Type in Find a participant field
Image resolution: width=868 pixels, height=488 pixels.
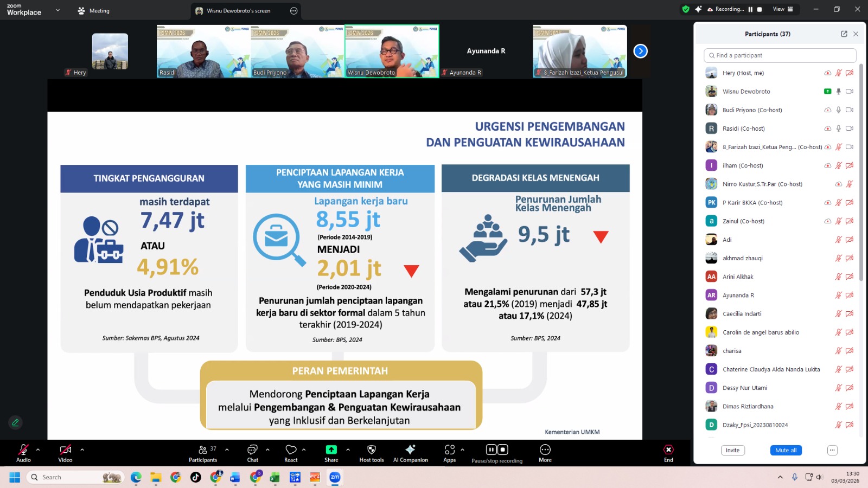point(781,55)
